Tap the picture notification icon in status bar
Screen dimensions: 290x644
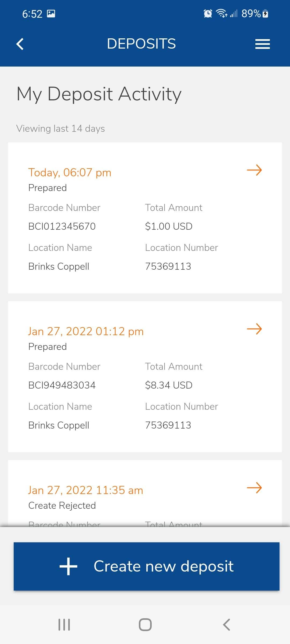click(x=51, y=13)
